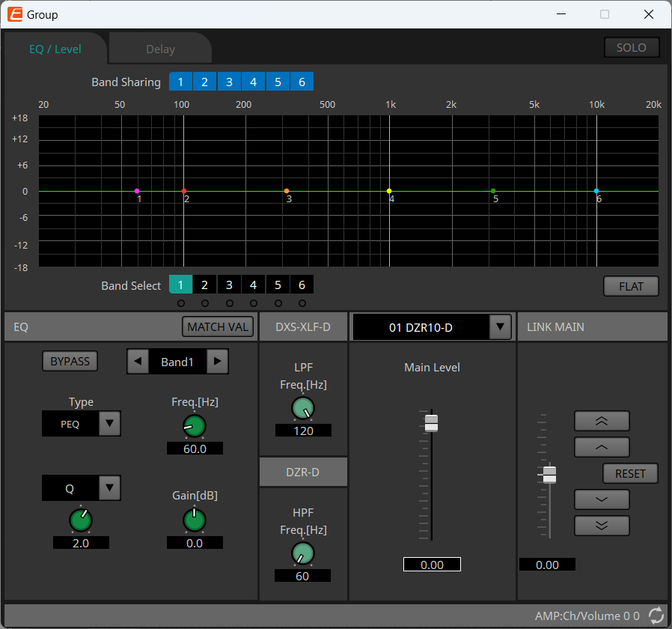Click the single up-arrow link level button
This screenshot has width=672, height=629.
(x=602, y=447)
